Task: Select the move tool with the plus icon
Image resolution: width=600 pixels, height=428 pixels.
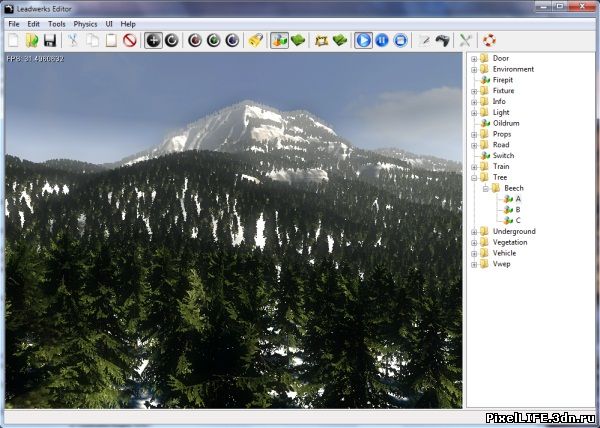Action: click(153, 40)
